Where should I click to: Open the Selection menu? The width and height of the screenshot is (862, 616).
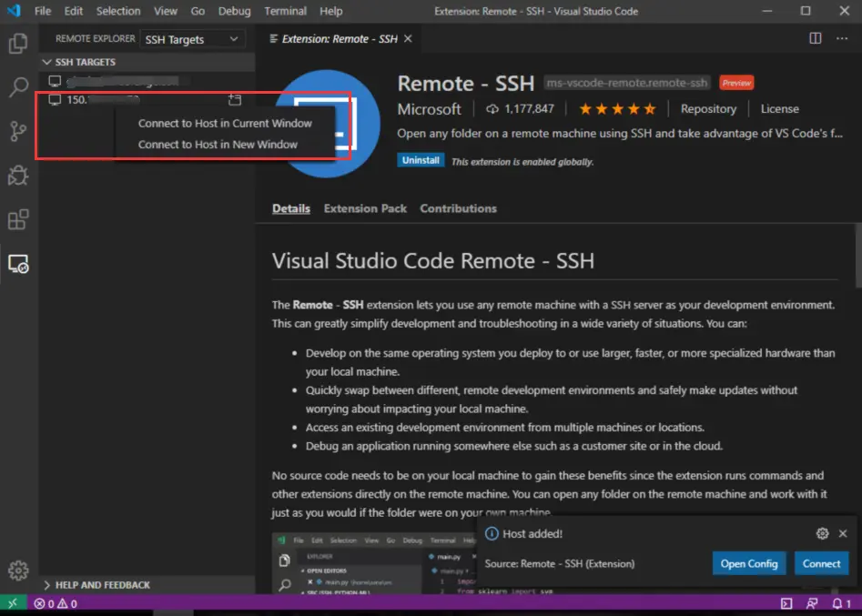[118, 11]
